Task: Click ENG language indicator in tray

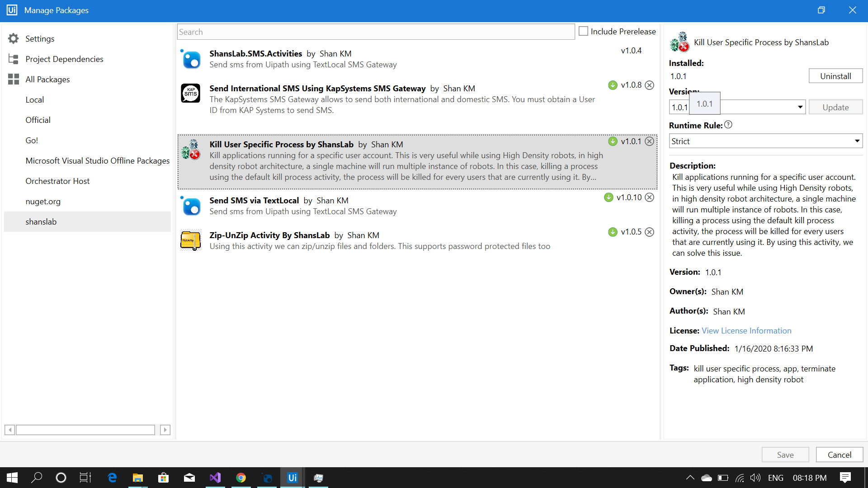Action: [775, 478]
